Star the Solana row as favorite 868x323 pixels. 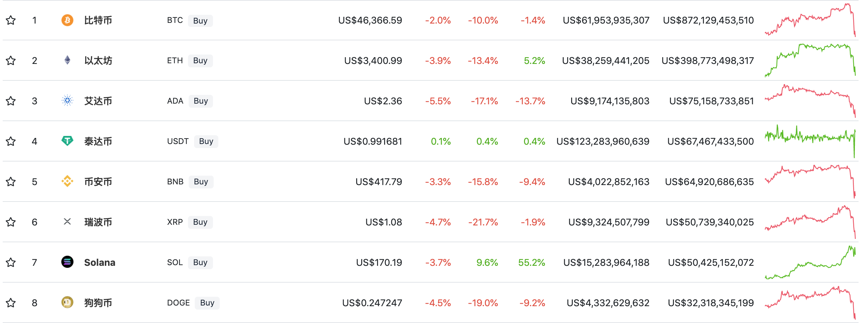coord(11,262)
